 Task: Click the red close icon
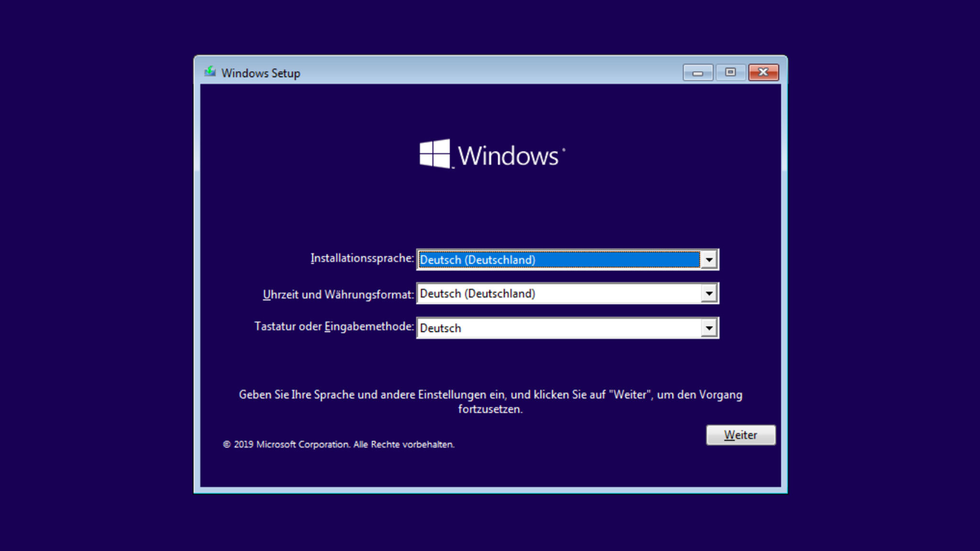click(763, 72)
